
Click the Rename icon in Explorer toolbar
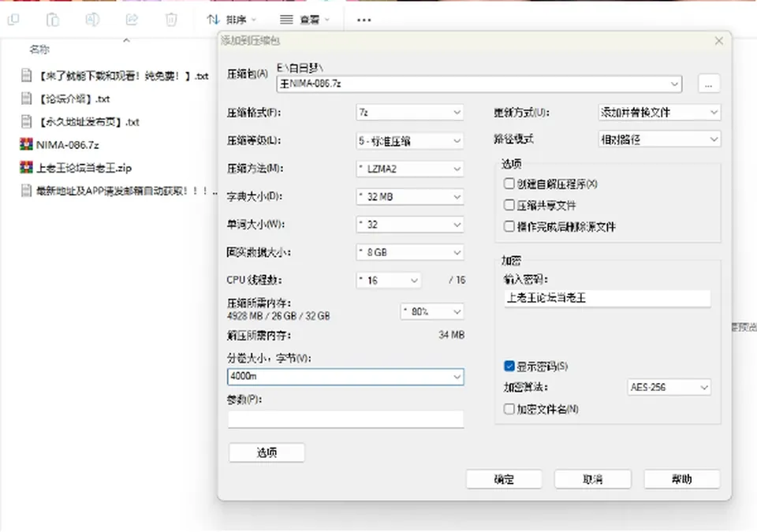point(92,20)
